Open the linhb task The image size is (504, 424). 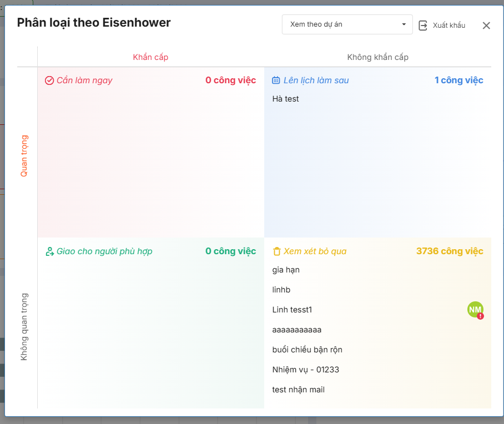[x=281, y=290]
